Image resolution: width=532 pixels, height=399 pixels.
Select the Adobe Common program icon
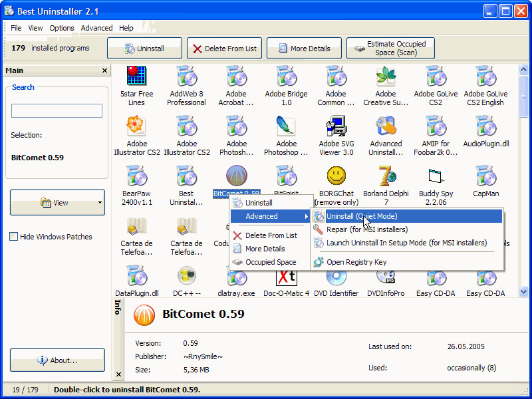tap(336, 76)
